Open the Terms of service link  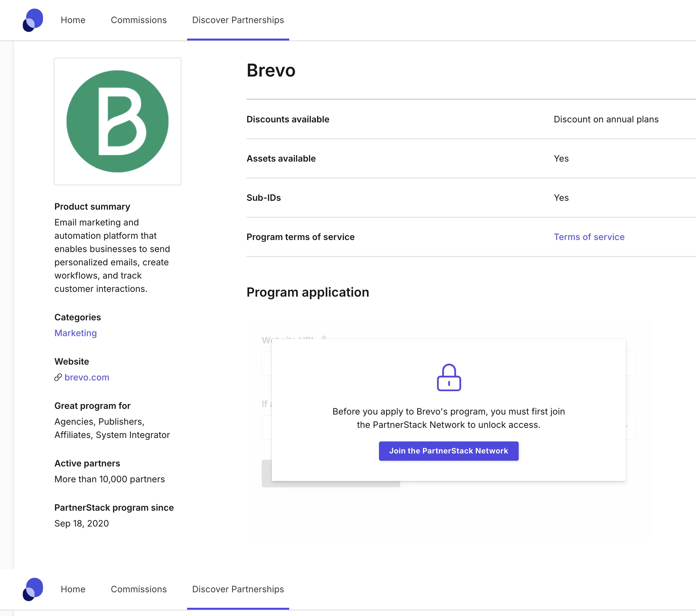coord(589,237)
